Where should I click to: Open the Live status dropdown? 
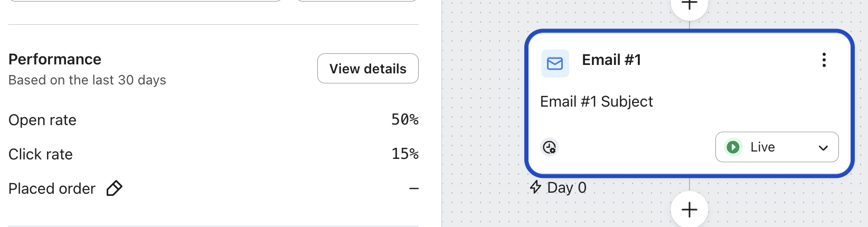pyautogui.click(x=776, y=147)
